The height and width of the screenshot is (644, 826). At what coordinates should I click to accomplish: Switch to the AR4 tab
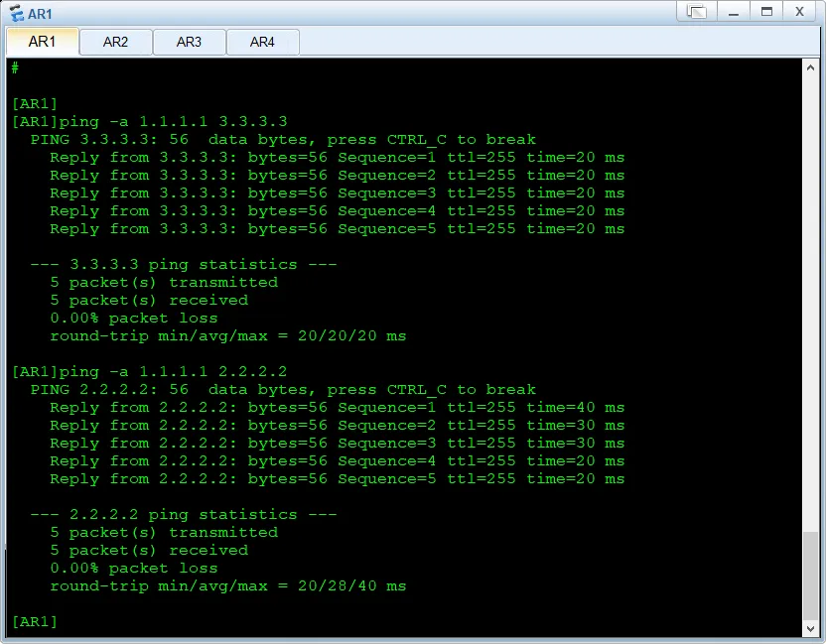(262, 42)
